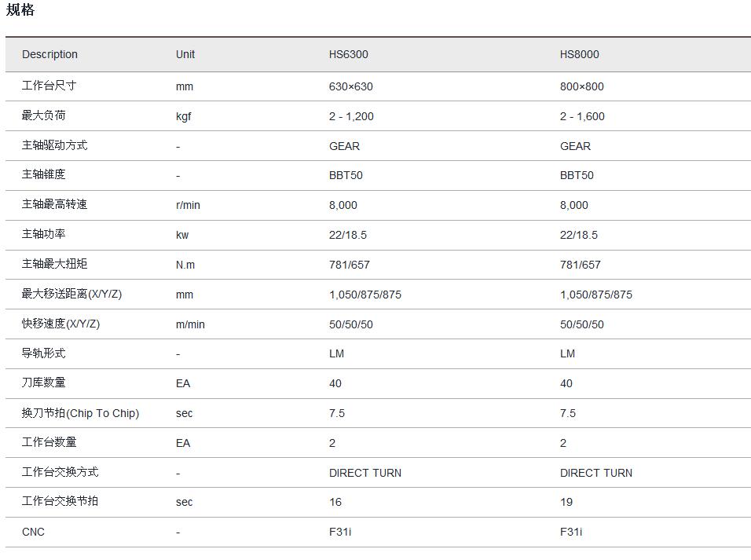Click the N.m unit cell
The width and height of the screenshot is (751, 560).
[x=185, y=265]
